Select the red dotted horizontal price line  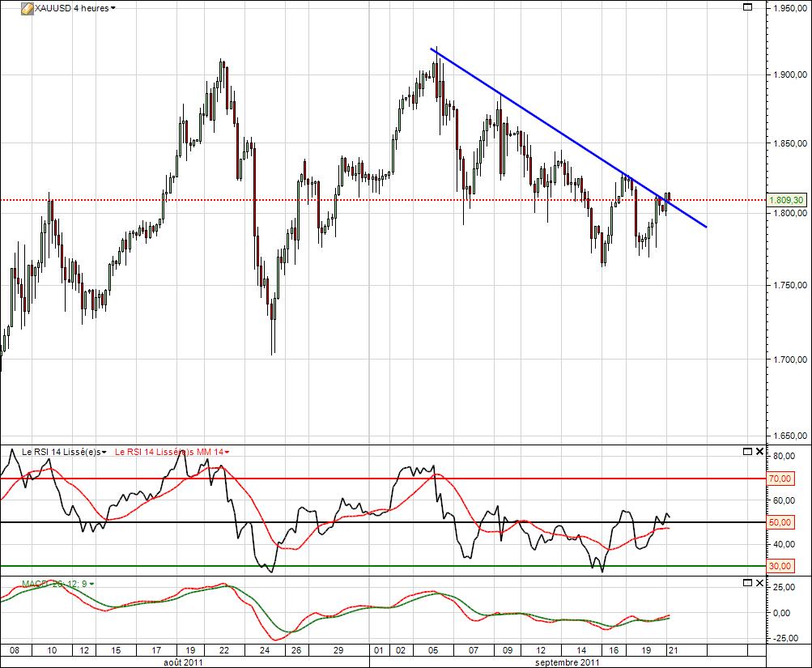243,199
